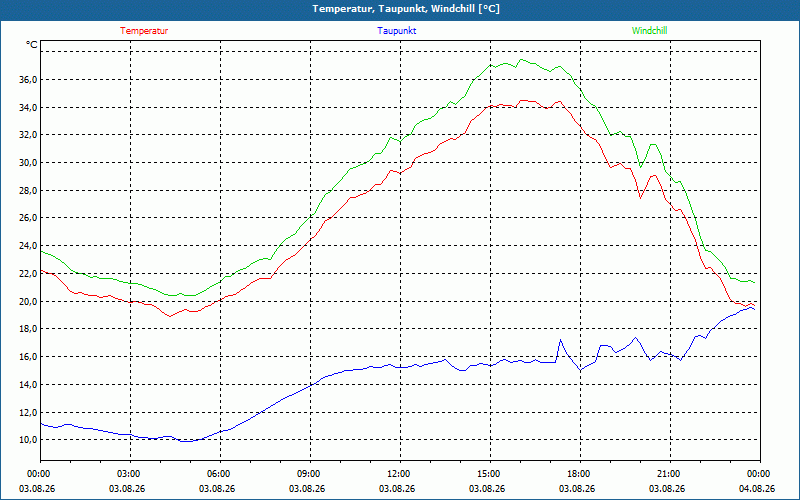Click the 36,0 y-axis value
The height and width of the screenshot is (500, 800).
29,80
